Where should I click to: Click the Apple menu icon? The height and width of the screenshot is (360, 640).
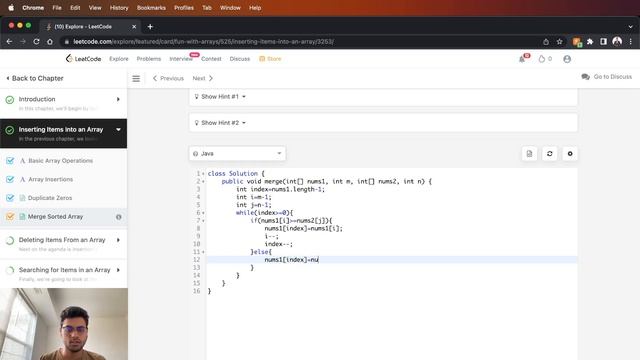pyautogui.click(x=11, y=7)
